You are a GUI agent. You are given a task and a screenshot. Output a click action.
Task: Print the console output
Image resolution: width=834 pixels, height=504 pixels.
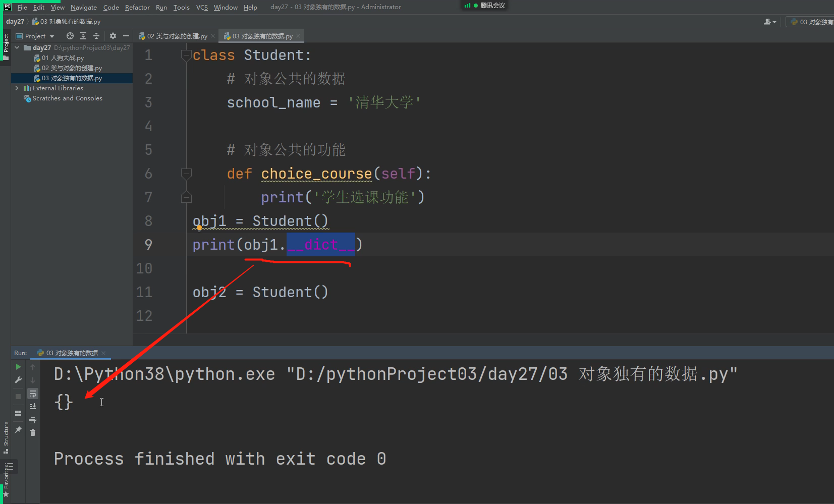[x=33, y=420]
